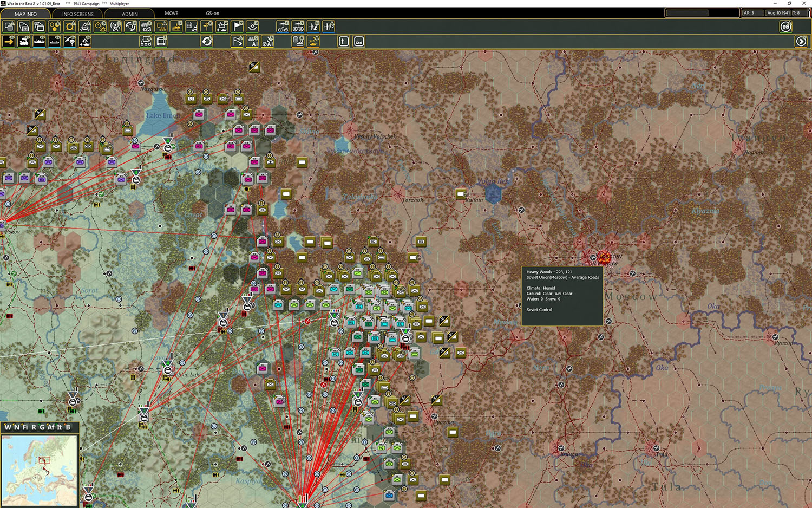The image size is (812, 508).
Task: Select the amphibious landing craft mode icon
Action: coord(55,41)
